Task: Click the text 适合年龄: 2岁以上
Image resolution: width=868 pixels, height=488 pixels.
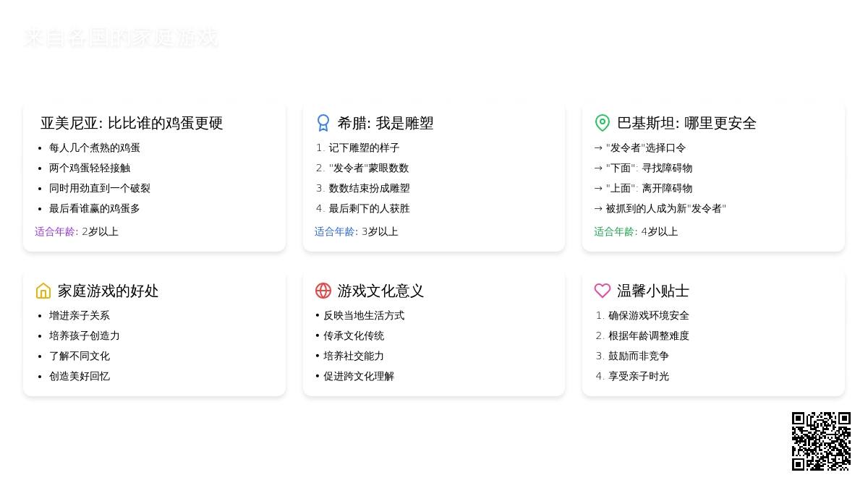Action: point(77,231)
